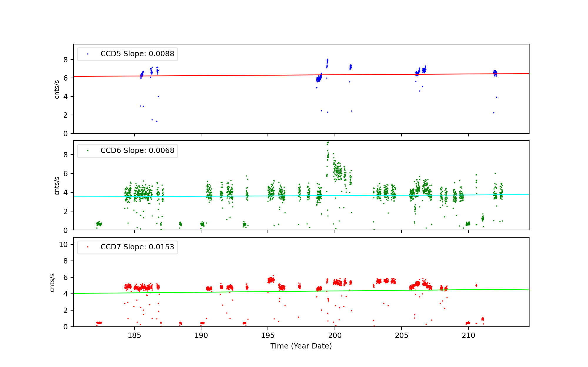Click the 210 tick label on x-axis
The image size is (588, 367).
click(468, 336)
